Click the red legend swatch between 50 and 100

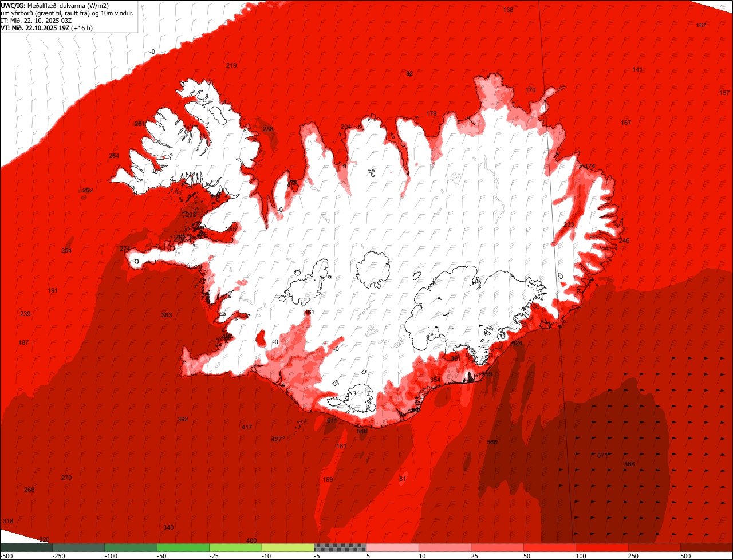coord(550,547)
